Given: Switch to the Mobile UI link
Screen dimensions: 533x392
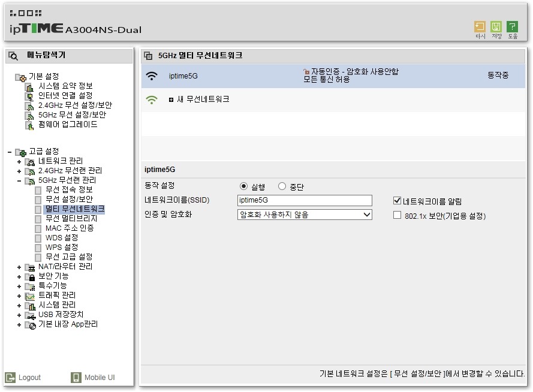Looking at the screenshot, I should (100, 378).
